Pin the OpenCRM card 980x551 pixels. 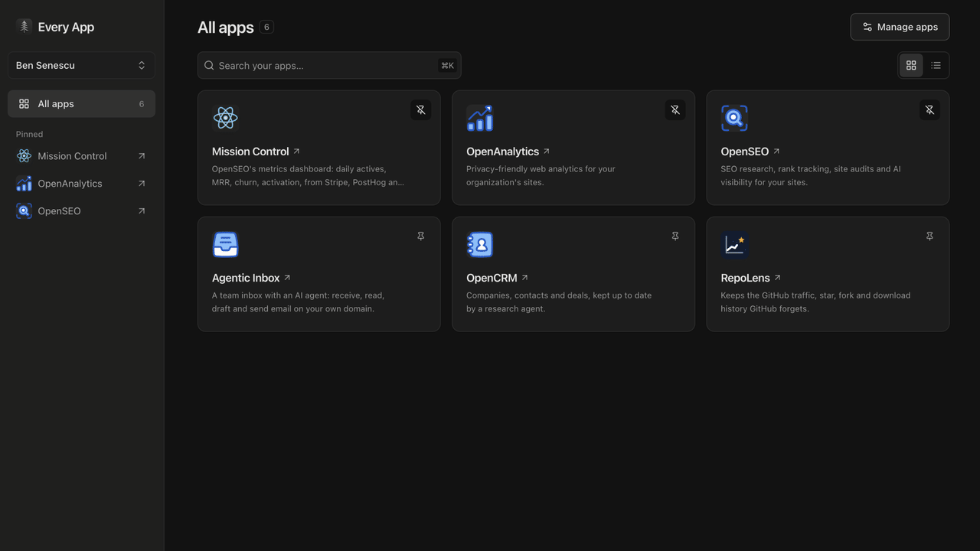675,236
